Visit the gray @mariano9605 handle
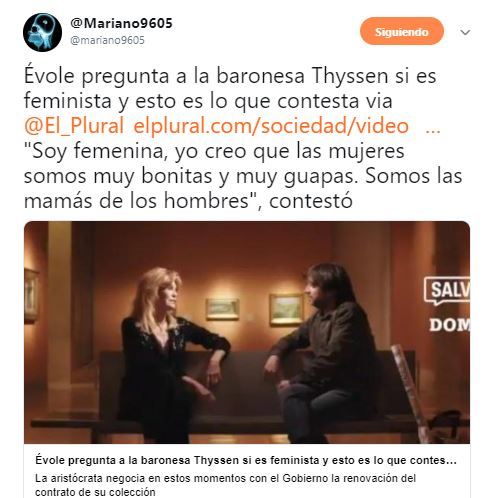The image size is (497, 498). (x=107, y=41)
